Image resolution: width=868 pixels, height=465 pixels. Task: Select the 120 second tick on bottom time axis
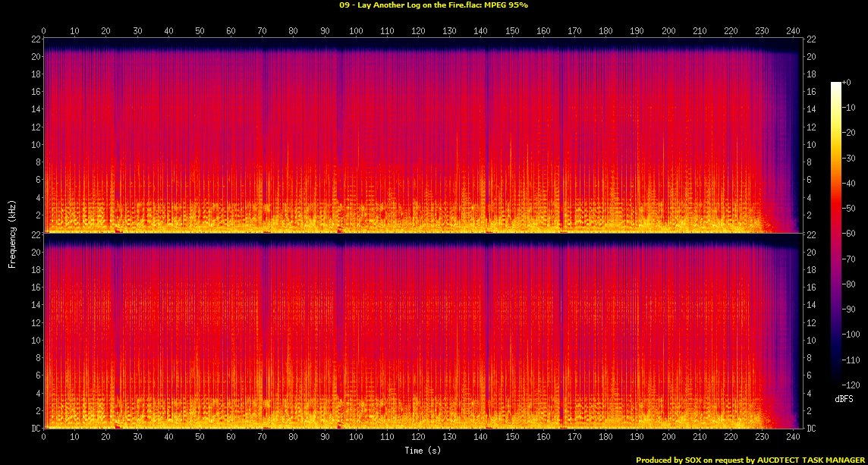pyautogui.click(x=418, y=437)
